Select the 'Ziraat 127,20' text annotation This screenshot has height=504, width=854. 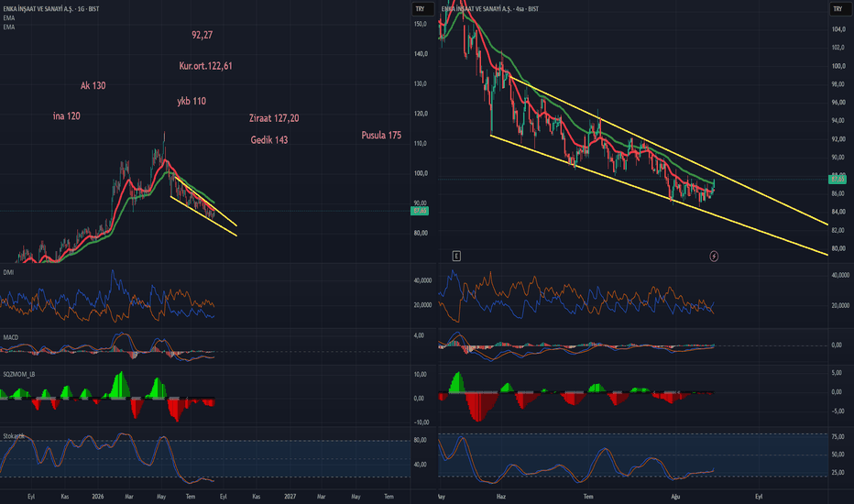274,118
